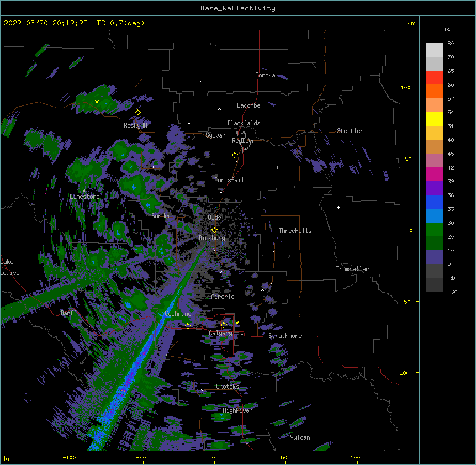Click the ThreeHills label
This screenshot has height=465, width=476.
pos(295,231)
